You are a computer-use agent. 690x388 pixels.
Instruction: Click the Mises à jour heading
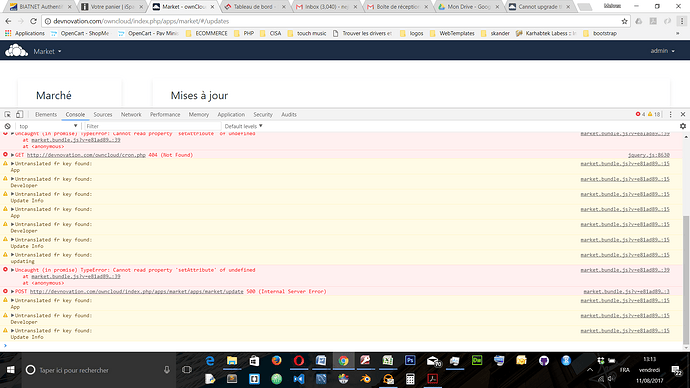(199, 95)
